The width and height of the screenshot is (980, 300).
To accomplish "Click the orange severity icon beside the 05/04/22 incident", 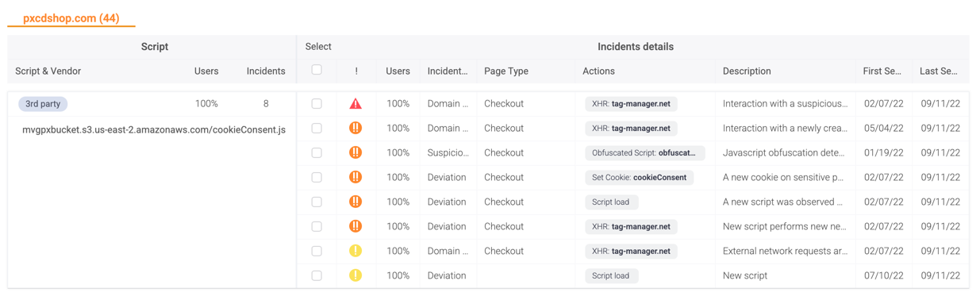I will tap(355, 128).
